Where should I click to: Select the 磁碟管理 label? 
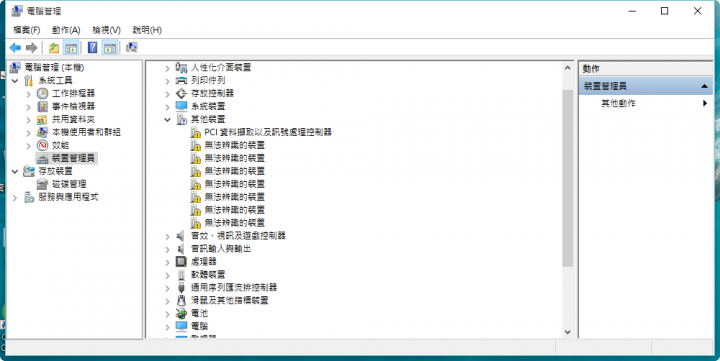69,184
